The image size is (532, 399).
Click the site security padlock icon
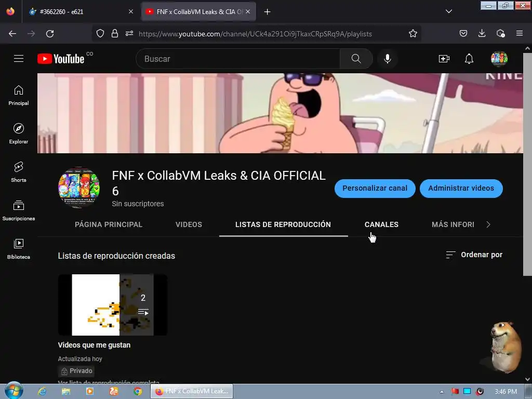pyautogui.click(x=115, y=34)
